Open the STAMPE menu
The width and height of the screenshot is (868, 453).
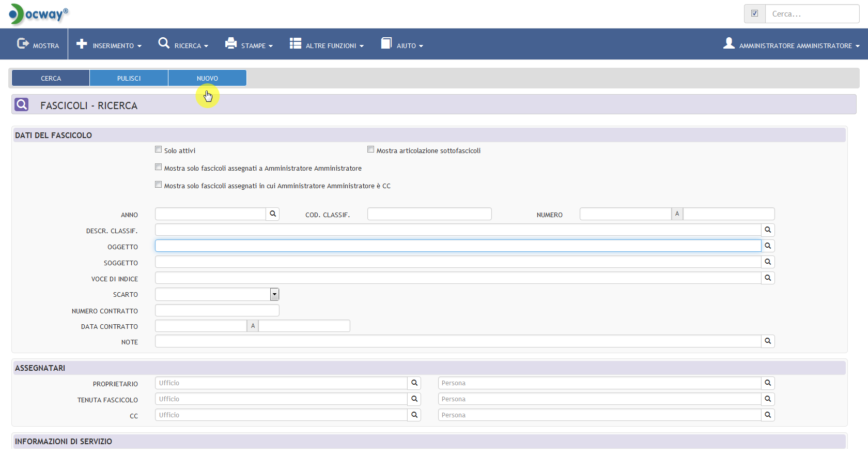click(x=249, y=45)
